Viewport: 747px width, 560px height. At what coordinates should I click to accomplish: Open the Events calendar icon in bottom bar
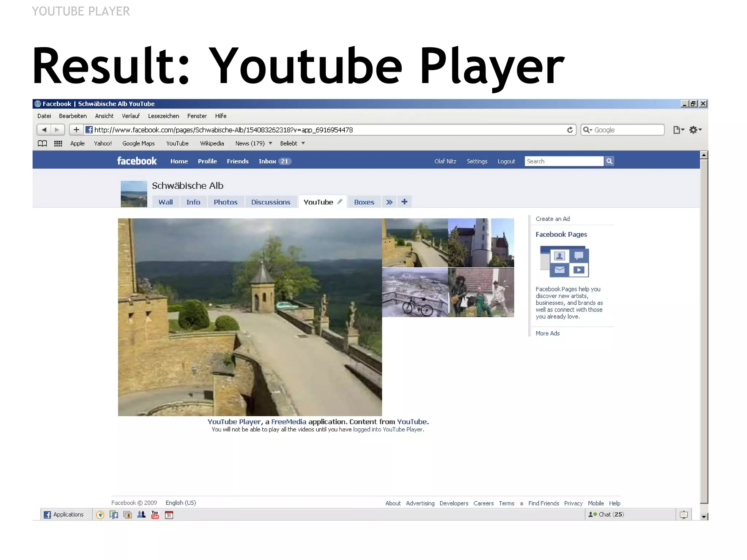[169, 515]
